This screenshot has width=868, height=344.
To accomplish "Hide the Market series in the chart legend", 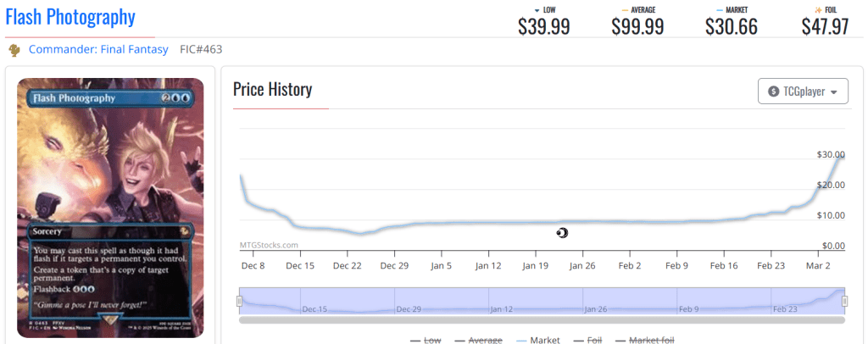I will [537, 341].
